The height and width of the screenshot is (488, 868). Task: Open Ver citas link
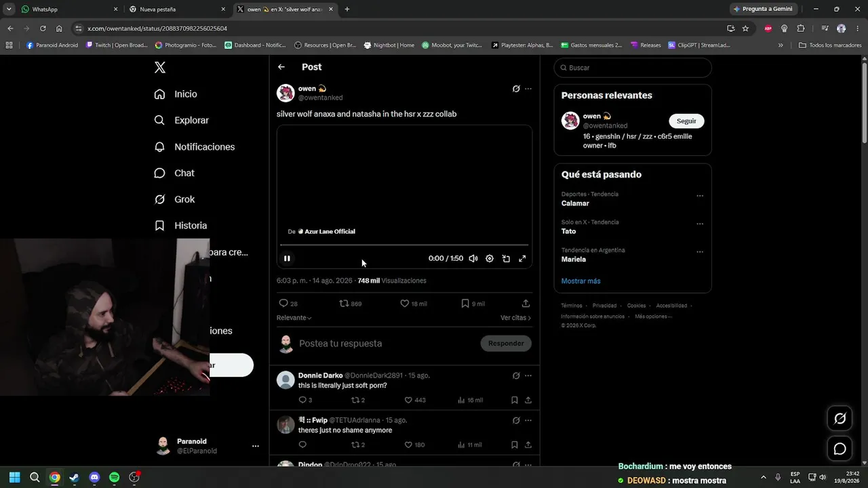point(515,318)
